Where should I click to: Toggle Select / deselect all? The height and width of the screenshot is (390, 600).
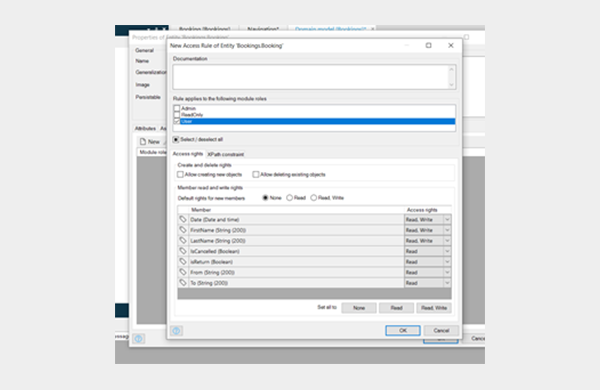coord(176,139)
